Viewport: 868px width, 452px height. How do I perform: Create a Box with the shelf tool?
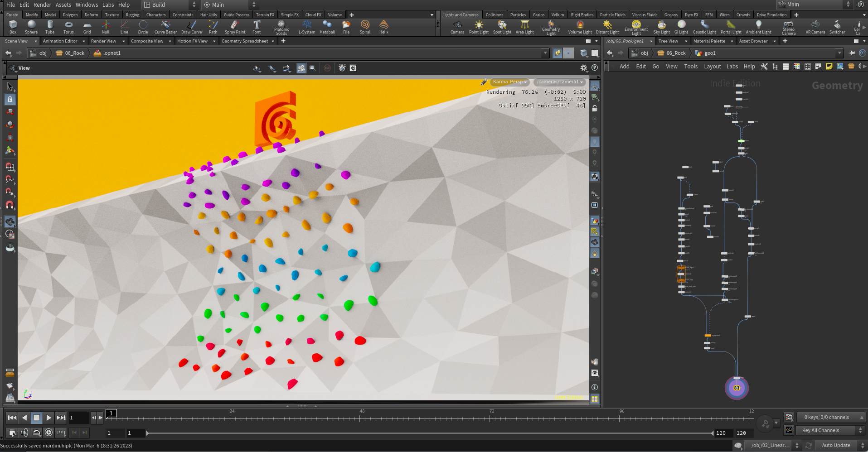[13, 27]
